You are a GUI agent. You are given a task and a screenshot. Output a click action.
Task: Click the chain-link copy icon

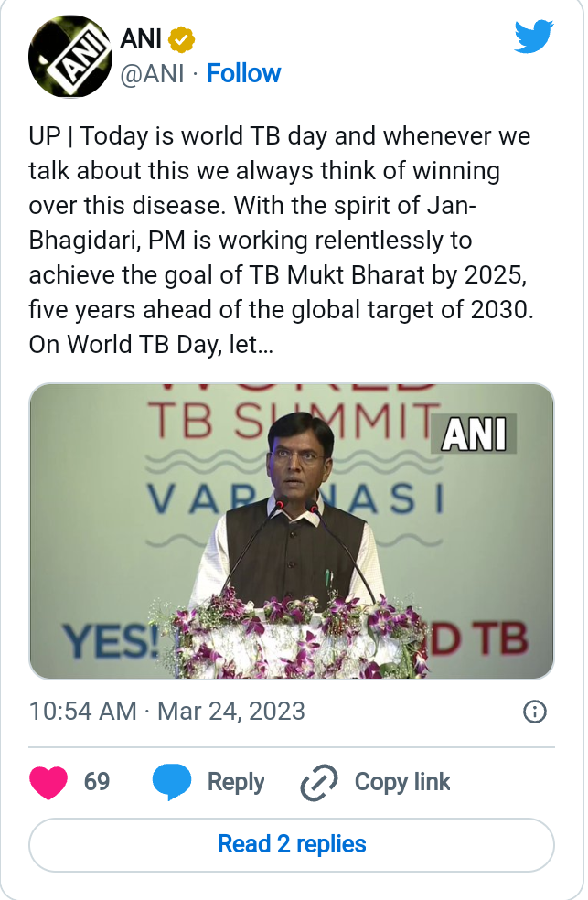319,783
